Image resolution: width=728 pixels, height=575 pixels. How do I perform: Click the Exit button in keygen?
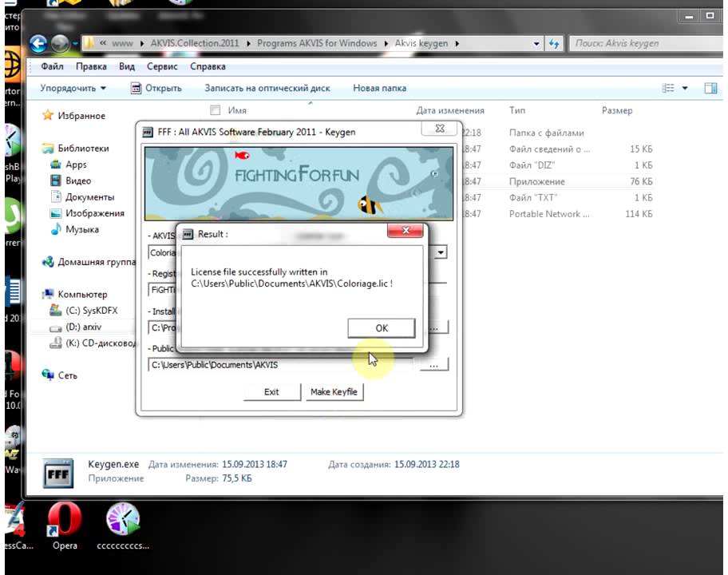coord(271,392)
